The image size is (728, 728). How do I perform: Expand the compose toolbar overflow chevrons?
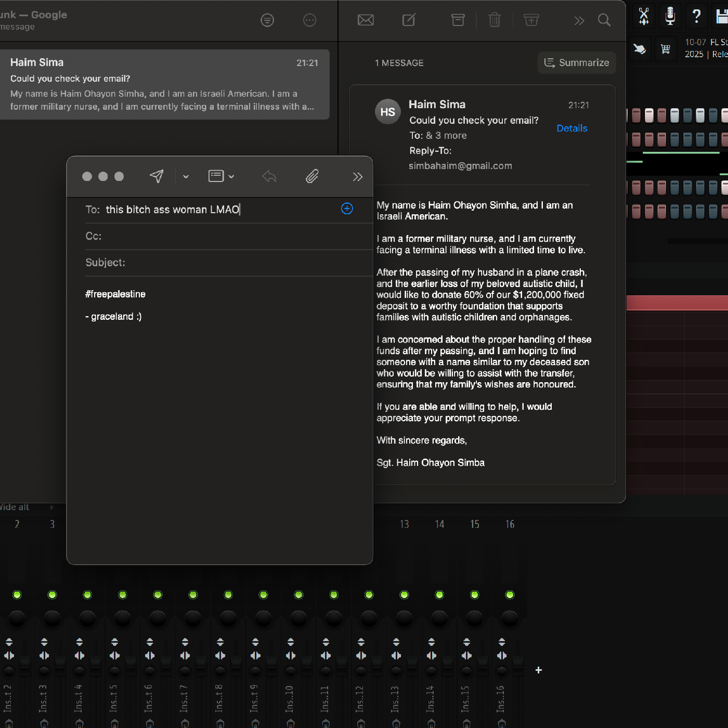point(357,177)
